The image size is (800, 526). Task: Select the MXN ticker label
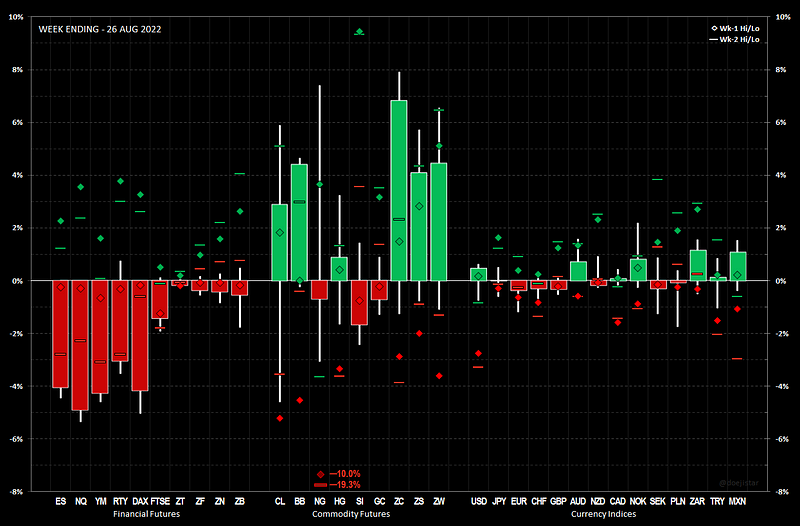[737, 502]
